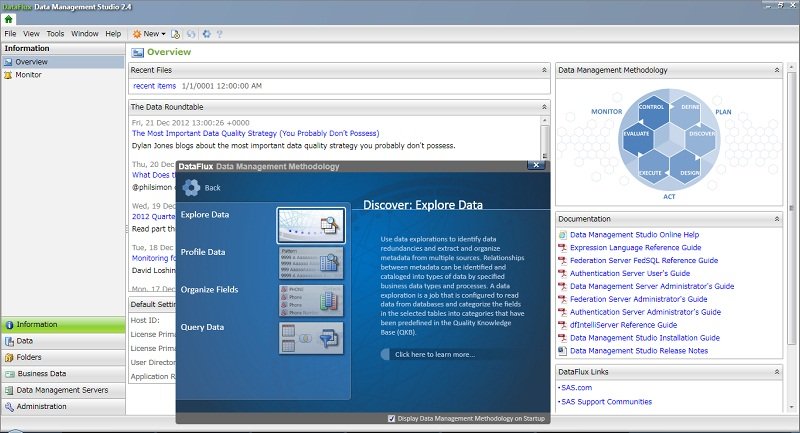800x433 pixels.
Task: Open the New dropdown in toolbar
Action: pos(149,34)
